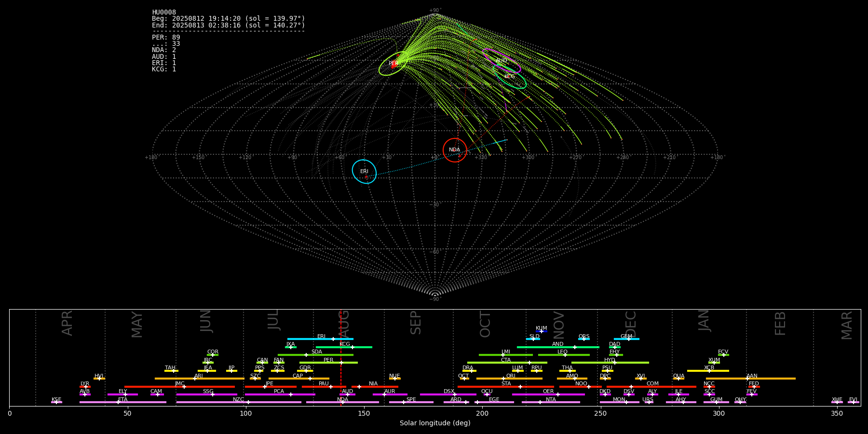Viewport: 868px width, 434px height.
Task: Click the LMI shower bar in timeline
Action: pos(506,355)
